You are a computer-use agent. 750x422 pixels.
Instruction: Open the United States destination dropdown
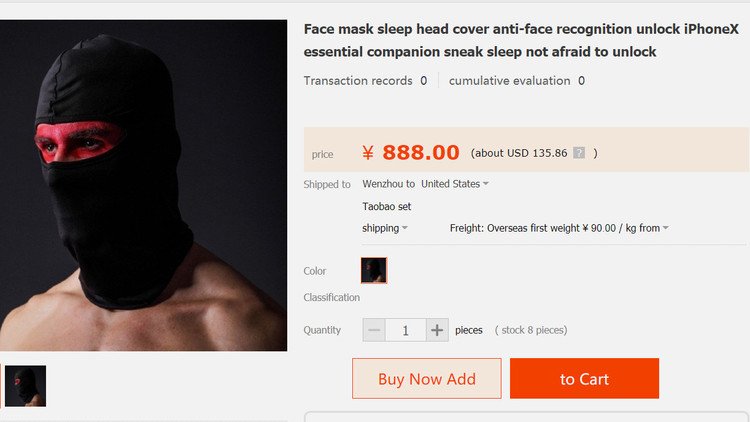[x=455, y=184]
